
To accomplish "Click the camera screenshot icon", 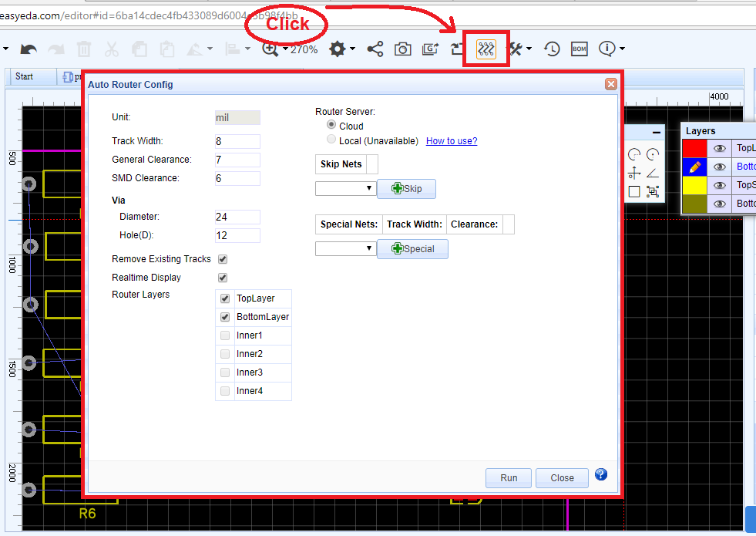I will [402, 48].
